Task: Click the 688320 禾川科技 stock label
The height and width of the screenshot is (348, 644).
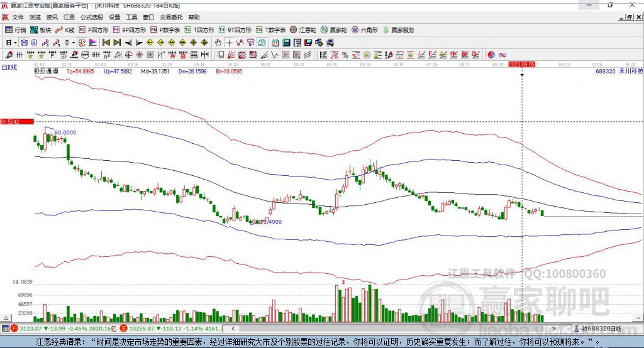Action: (x=619, y=71)
